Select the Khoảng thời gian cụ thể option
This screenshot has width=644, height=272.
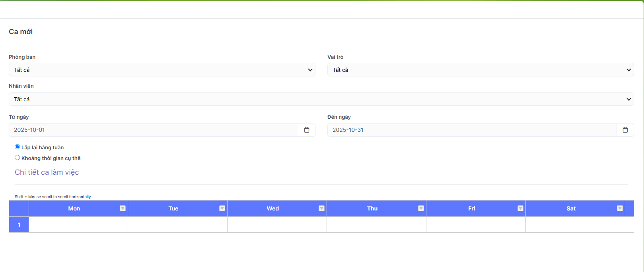click(18, 158)
